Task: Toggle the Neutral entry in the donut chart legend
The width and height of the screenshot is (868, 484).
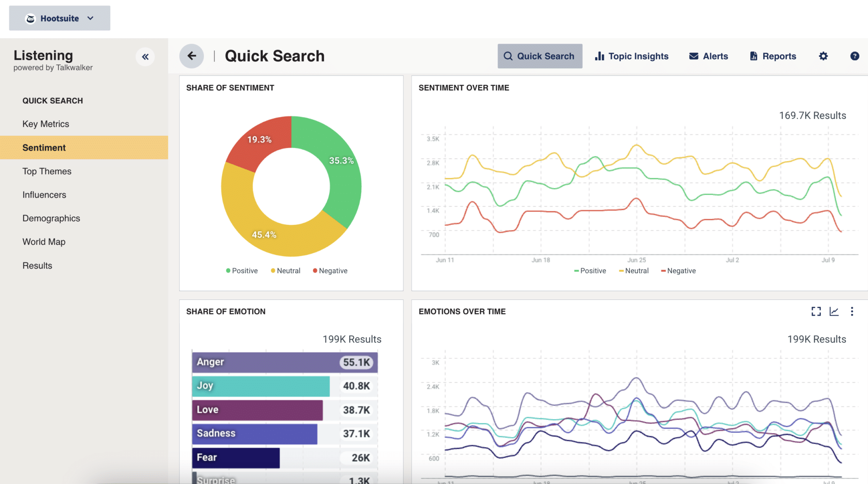Action: click(285, 270)
